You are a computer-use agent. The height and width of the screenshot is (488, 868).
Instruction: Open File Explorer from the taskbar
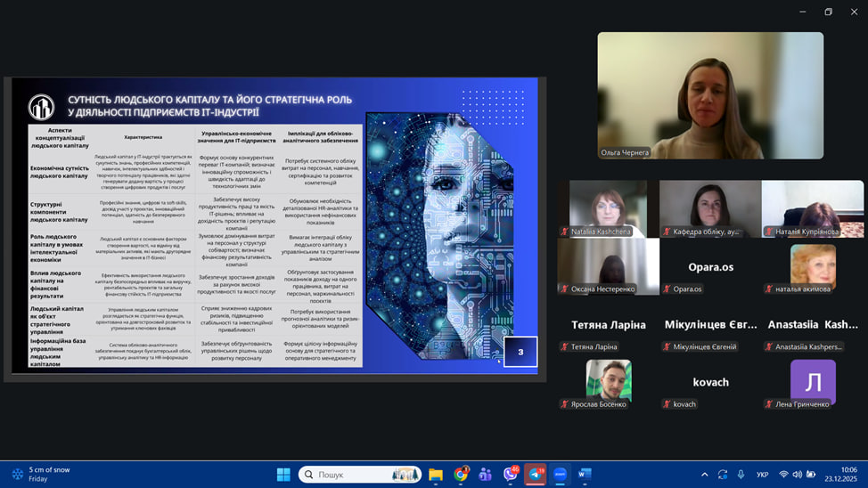tap(436, 475)
